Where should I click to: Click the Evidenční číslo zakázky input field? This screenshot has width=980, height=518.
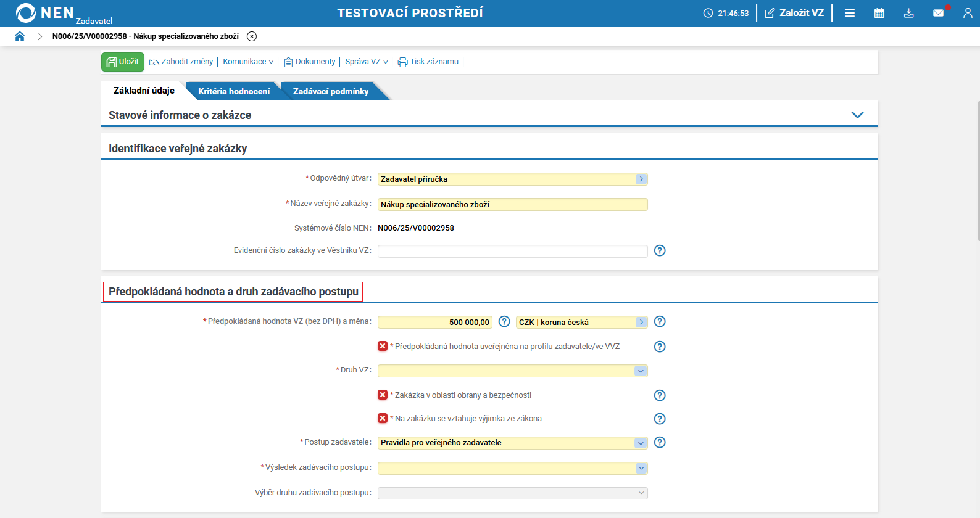click(512, 251)
